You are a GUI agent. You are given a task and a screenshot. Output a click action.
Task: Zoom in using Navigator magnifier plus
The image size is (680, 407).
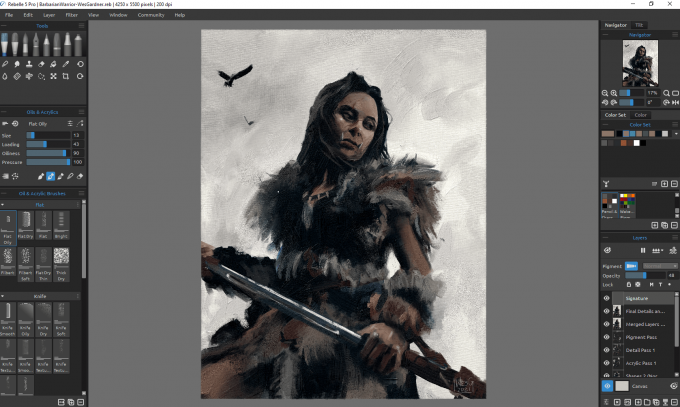614,93
